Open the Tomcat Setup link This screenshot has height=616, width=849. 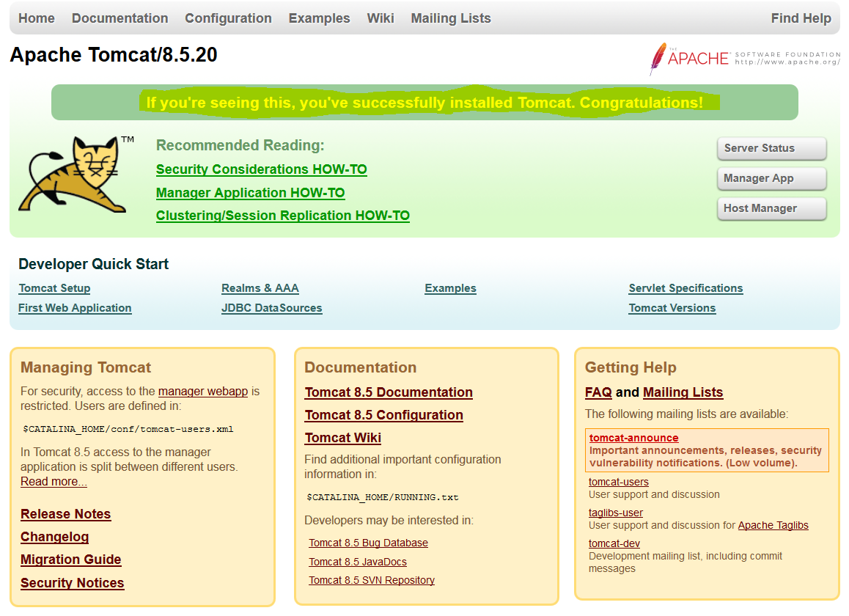(x=54, y=288)
